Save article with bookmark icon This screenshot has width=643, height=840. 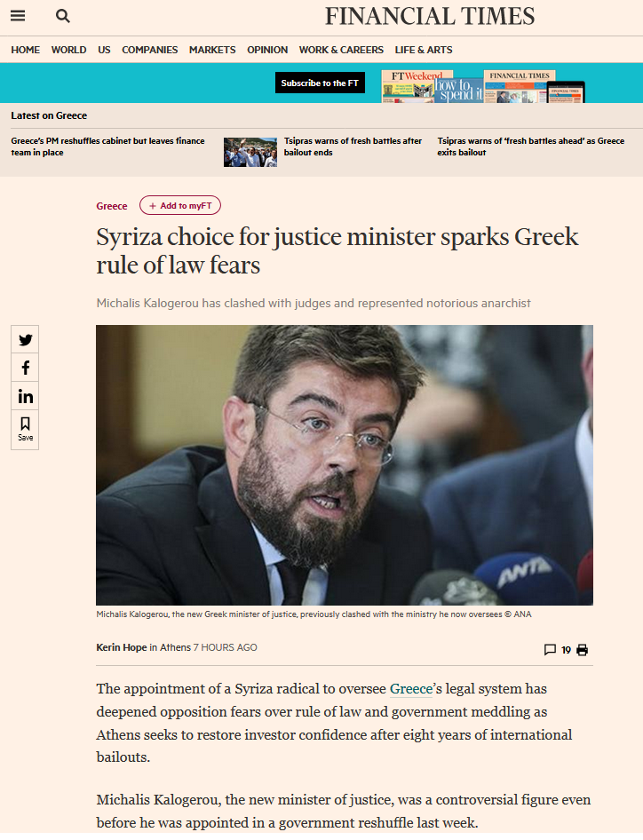[x=25, y=430]
